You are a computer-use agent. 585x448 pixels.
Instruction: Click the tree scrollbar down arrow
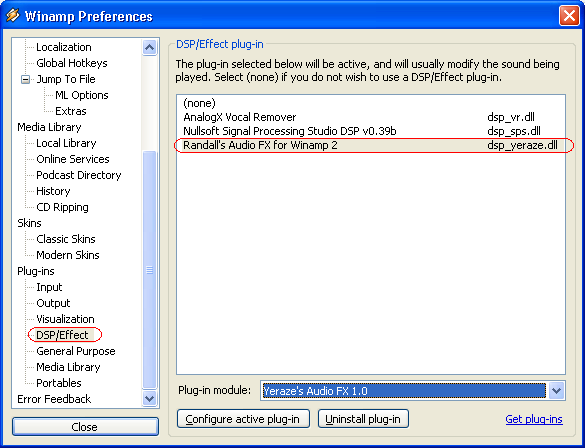point(150,398)
